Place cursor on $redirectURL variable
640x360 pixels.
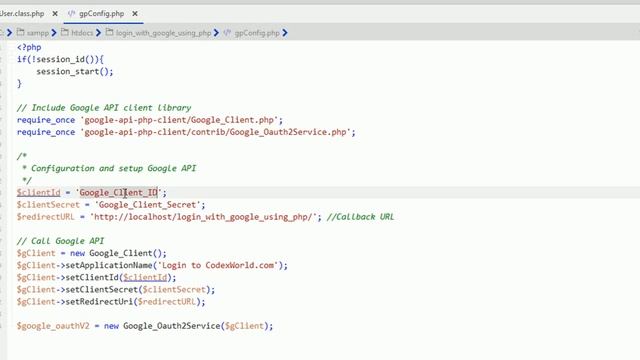tap(46, 217)
